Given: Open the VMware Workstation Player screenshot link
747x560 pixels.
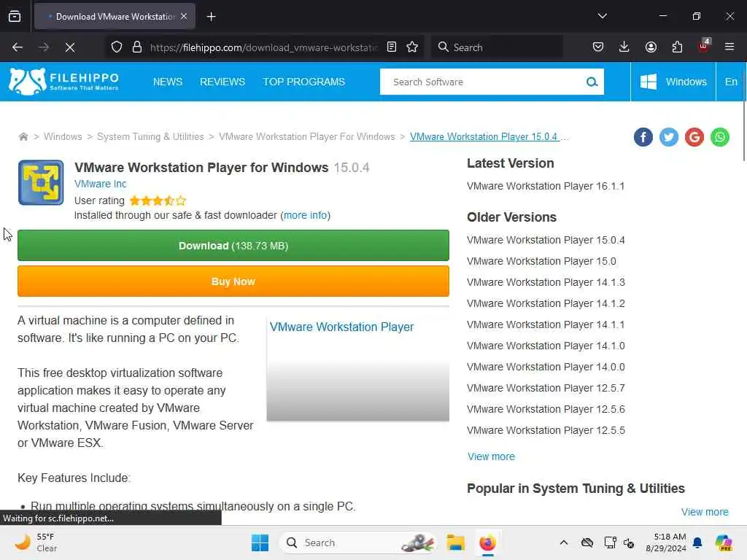Looking at the screenshot, I should pos(341,327).
